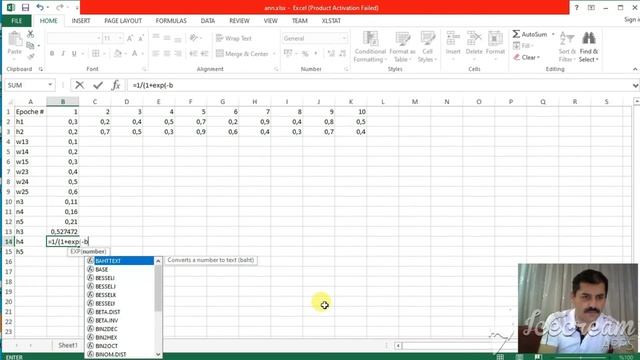640x360 pixels.
Task: Click AutoSum sigma icon
Action: 516,34
